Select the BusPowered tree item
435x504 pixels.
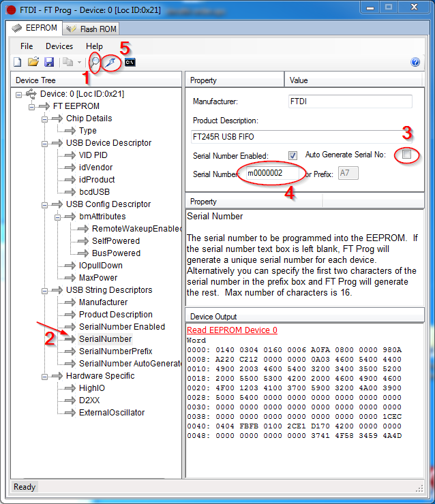coord(116,253)
